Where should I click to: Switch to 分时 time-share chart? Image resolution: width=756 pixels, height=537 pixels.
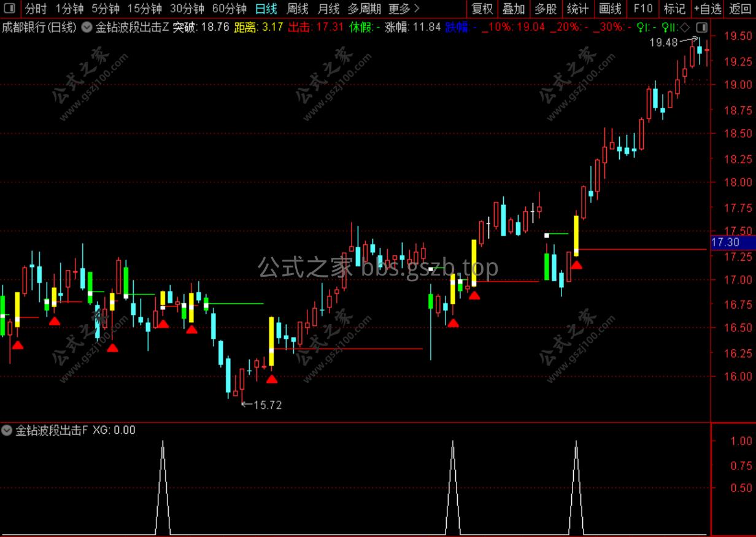click(36, 9)
